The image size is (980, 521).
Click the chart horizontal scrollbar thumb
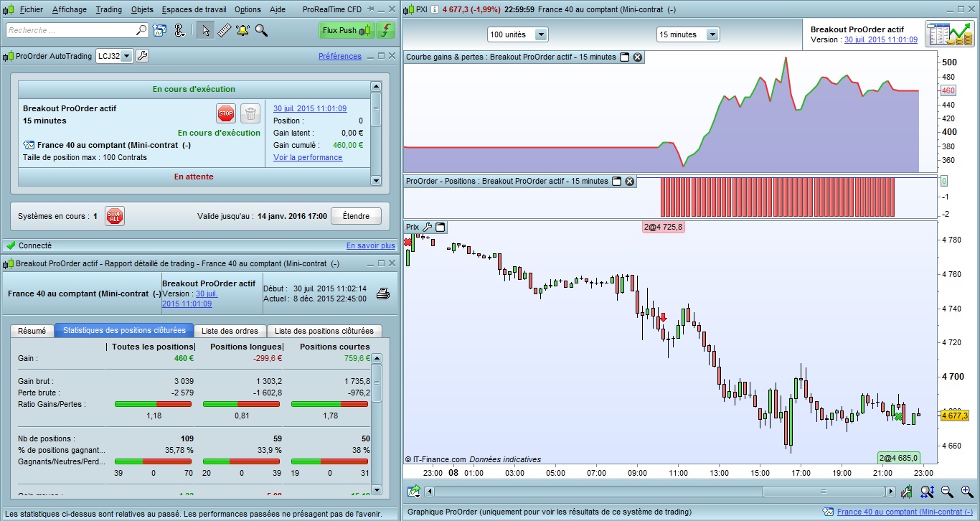tap(824, 492)
